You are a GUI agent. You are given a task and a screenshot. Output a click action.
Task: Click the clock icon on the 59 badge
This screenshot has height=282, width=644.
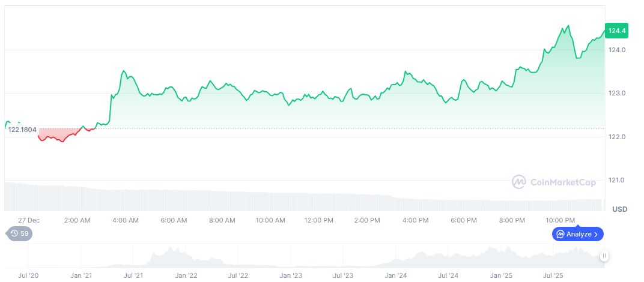(x=13, y=233)
